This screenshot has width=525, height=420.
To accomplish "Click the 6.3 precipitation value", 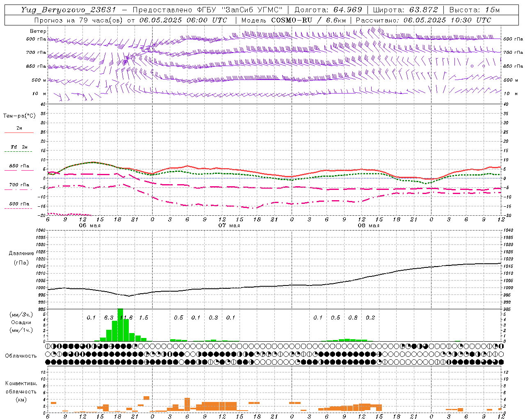I will 109,318.
